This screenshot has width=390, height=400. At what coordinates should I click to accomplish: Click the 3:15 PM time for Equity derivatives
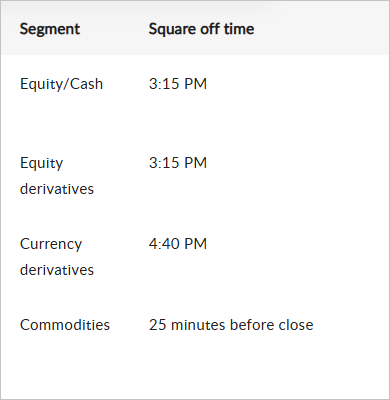point(178,163)
